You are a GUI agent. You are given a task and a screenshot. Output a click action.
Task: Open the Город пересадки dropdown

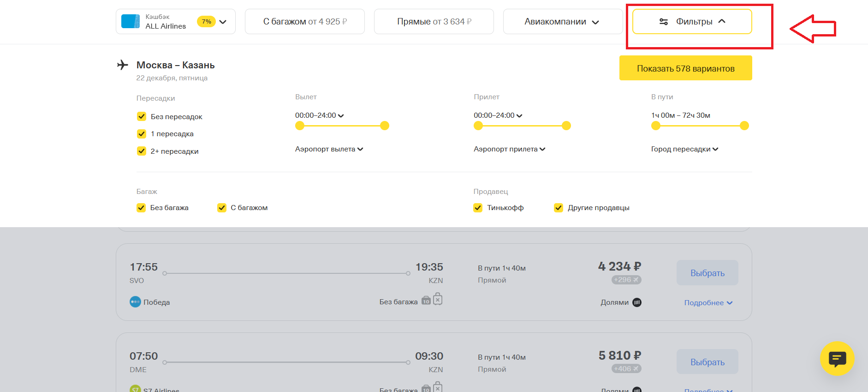684,149
